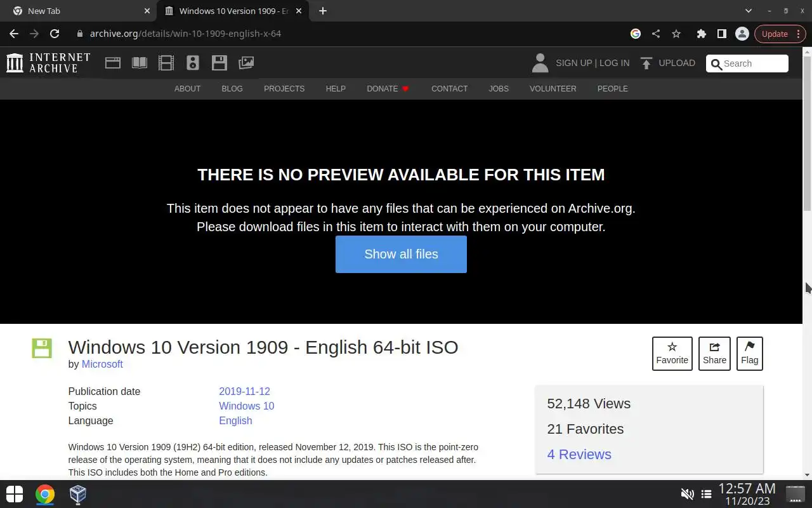Click the LOG IN link
Image resolution: width=812 pixels, height=508 pixels.
[614, 63]
